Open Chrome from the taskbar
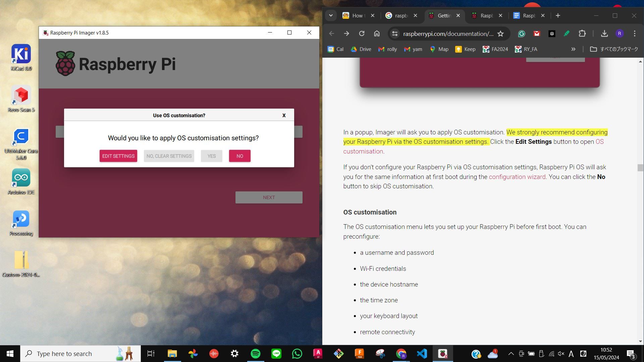The height and width of the screenshot is (362, 644). (401, 354)
